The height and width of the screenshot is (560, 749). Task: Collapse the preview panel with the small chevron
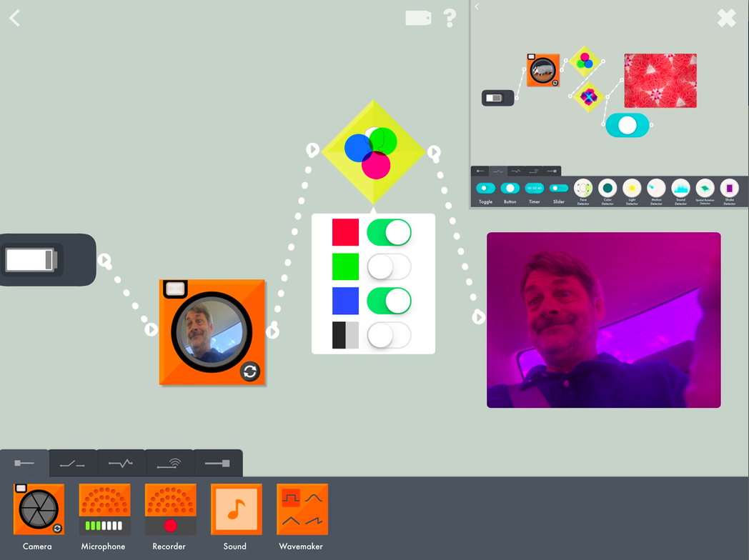coord(477,6)
